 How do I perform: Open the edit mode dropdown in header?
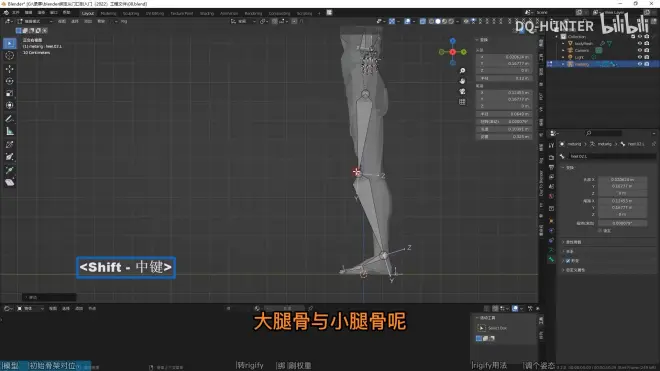coord(35,21)
